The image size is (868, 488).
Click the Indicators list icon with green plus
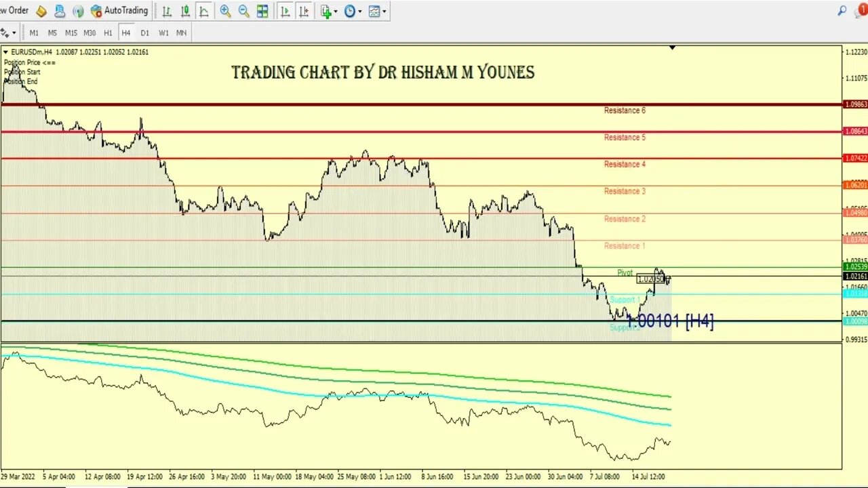click(326, 11)
